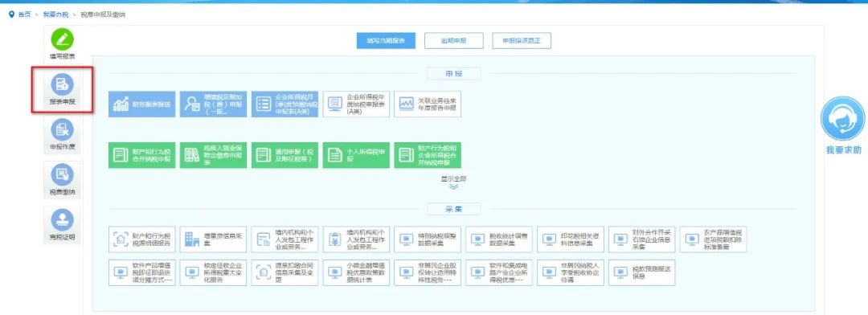Open the 个人所得税申报 tile
The height and width of the screenshot is (315, 868).
356,155
